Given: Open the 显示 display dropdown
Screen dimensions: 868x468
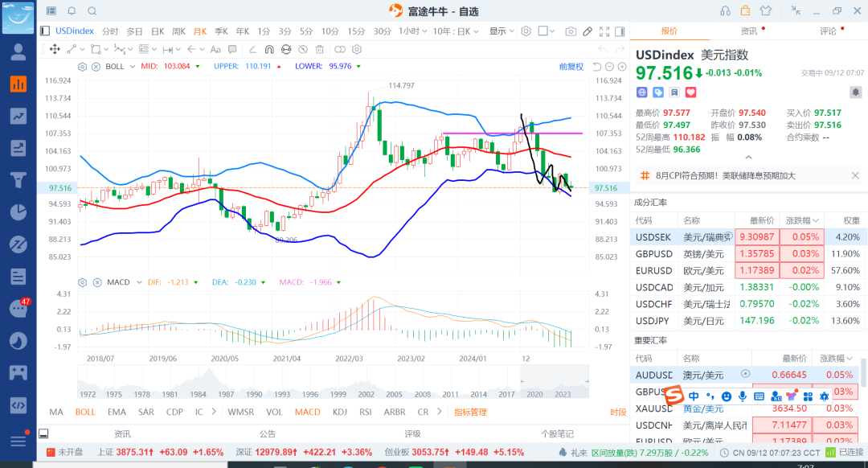Looking at the screenshot, I should 502,31.
